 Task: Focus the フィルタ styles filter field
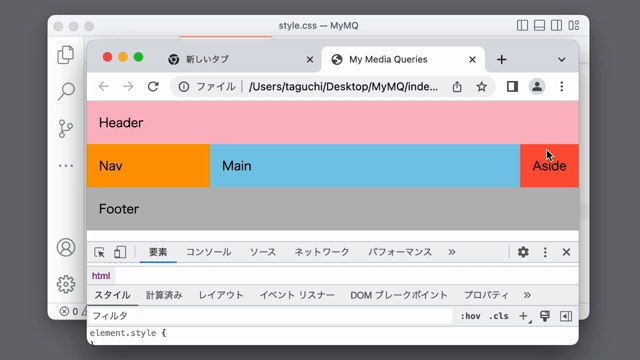click(271, 316)
